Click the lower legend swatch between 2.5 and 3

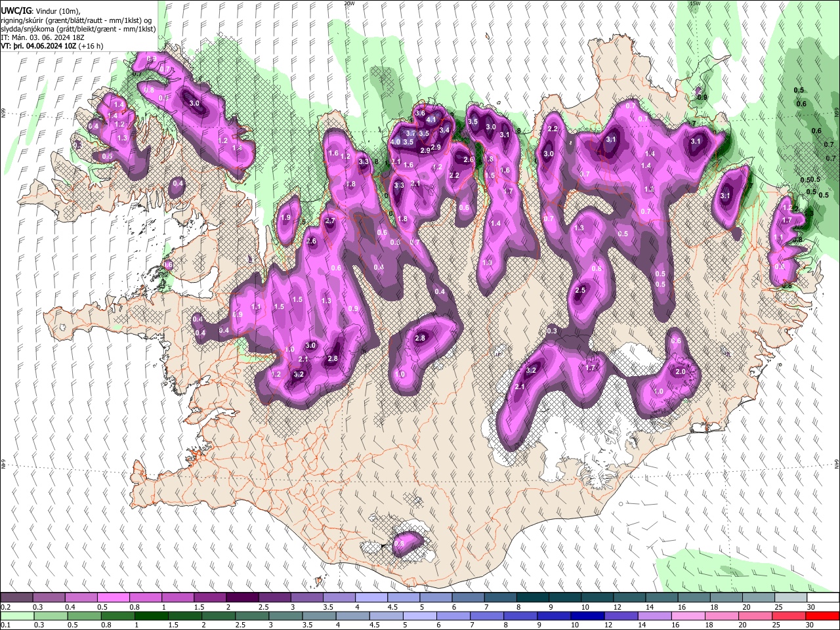(x=253, y=616)
